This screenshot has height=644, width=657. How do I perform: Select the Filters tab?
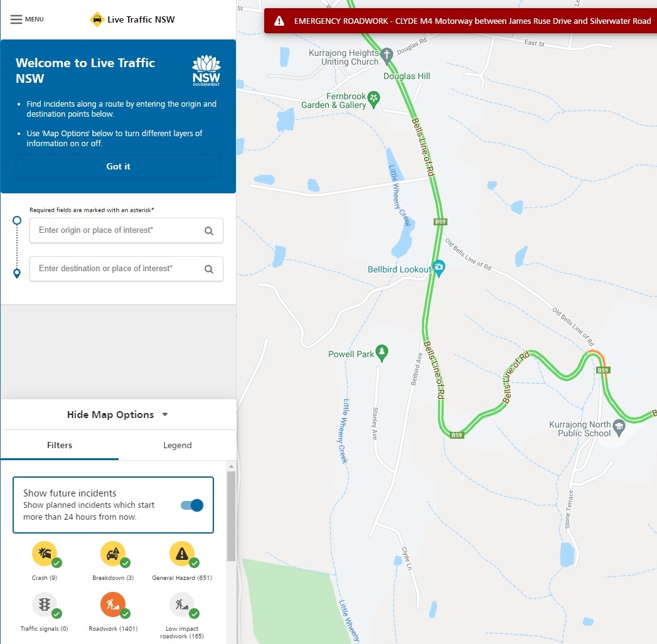pyautogui.click(x=60, y=445)
